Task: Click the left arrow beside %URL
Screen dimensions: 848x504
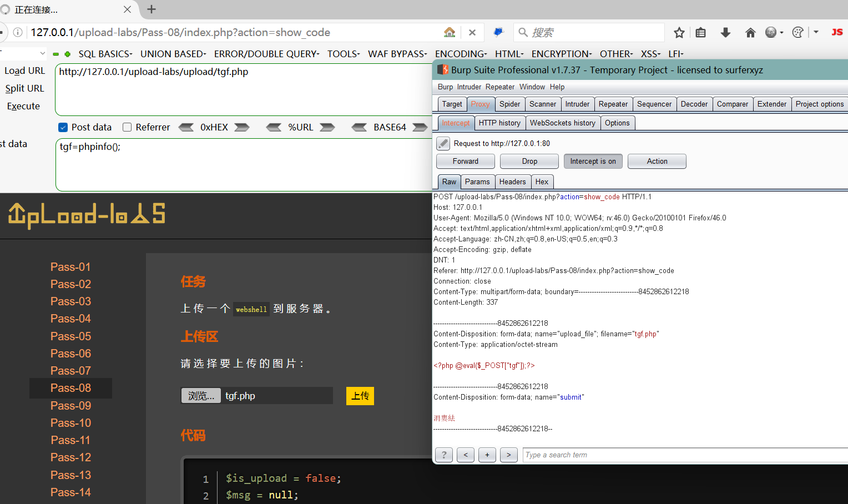Action: pos(274,127)
